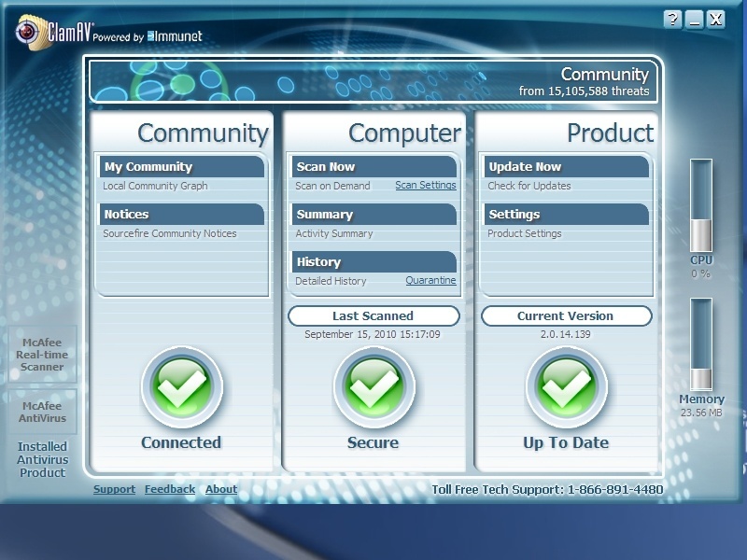Click the Computer panel heading
This screenshot has height=560, width=747.
[404, 133]
